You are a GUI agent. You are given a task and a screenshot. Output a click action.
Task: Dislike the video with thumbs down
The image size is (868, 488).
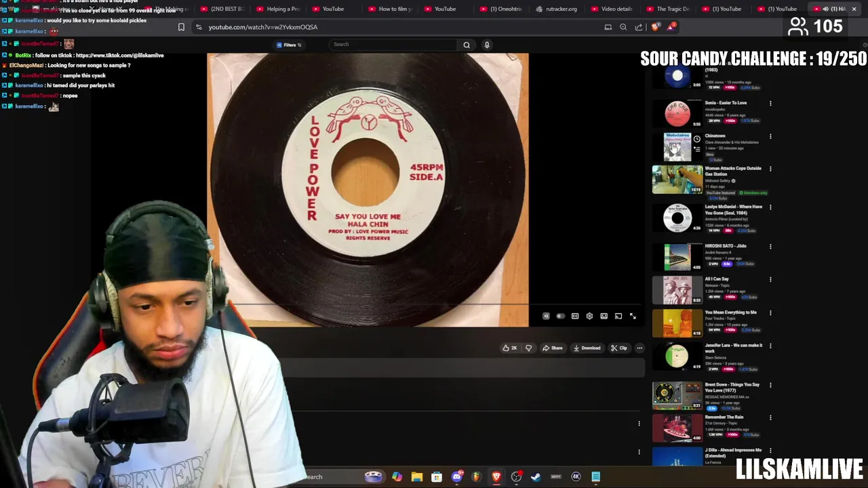point(529,348)
